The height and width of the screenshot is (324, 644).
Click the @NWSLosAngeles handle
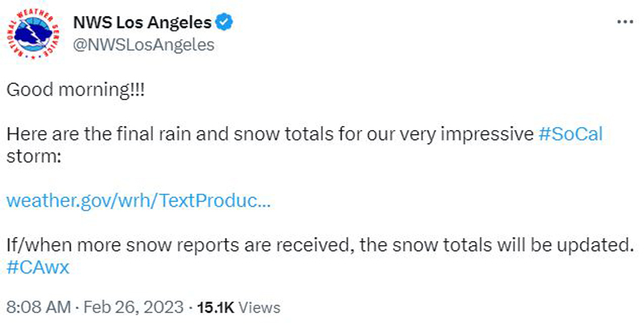coord(144,45)
